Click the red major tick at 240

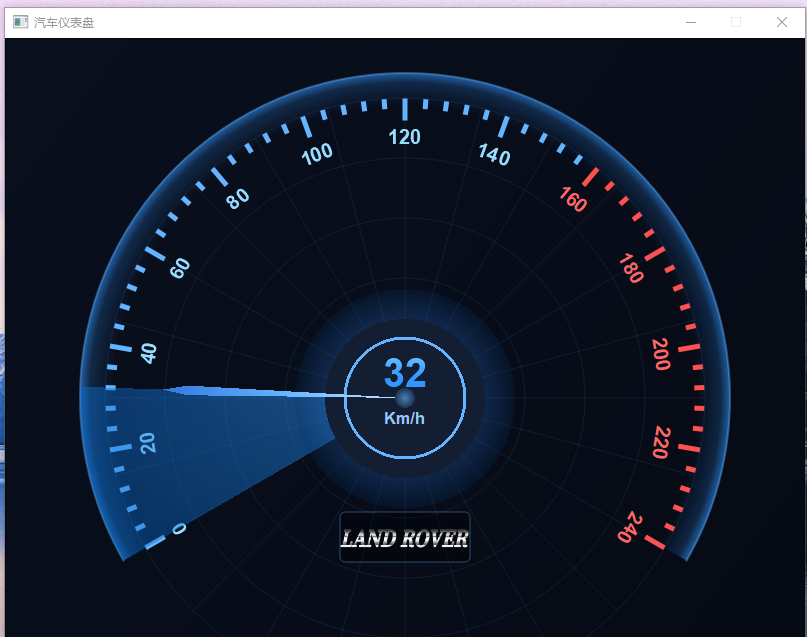(x=655, y=542)
